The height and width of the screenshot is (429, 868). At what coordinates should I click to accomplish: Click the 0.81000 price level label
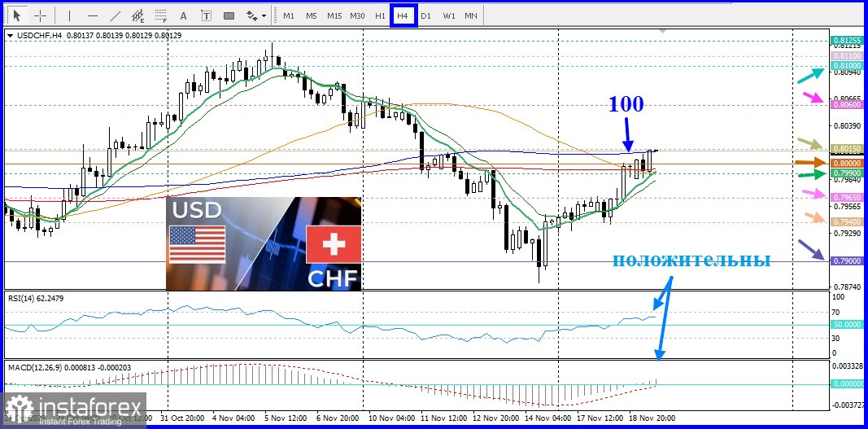(x=846, y=65)
